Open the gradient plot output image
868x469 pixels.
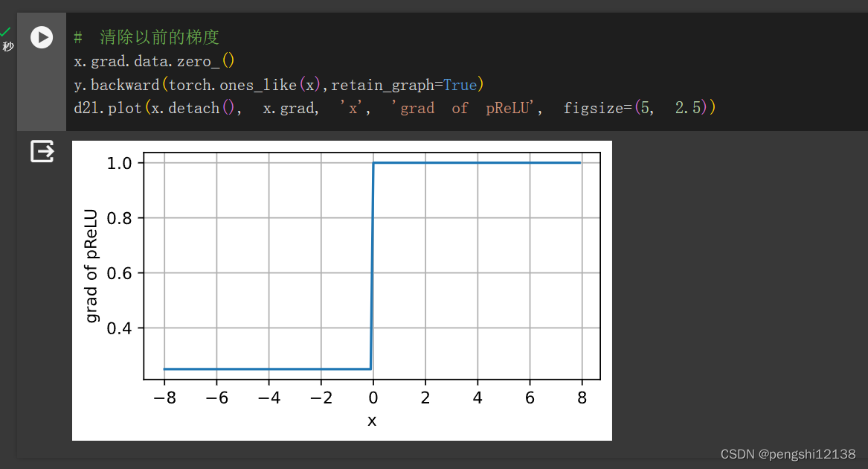342,290
